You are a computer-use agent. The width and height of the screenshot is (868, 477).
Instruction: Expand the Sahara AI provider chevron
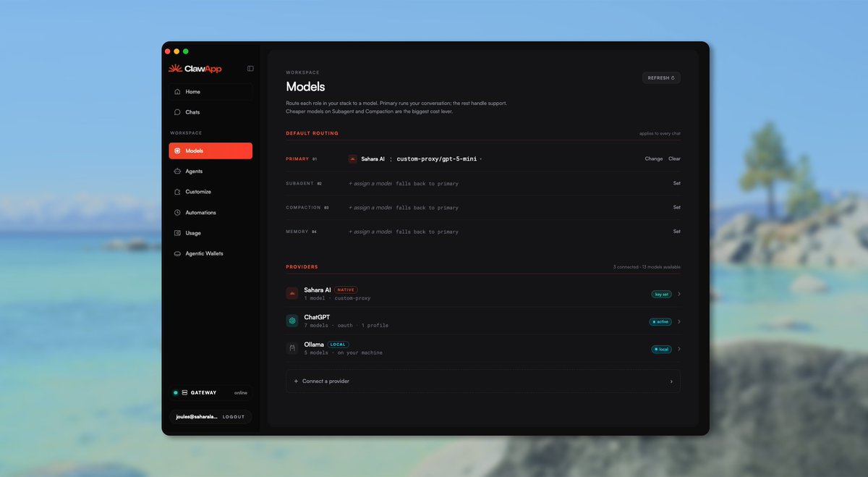tap(678, 295)
